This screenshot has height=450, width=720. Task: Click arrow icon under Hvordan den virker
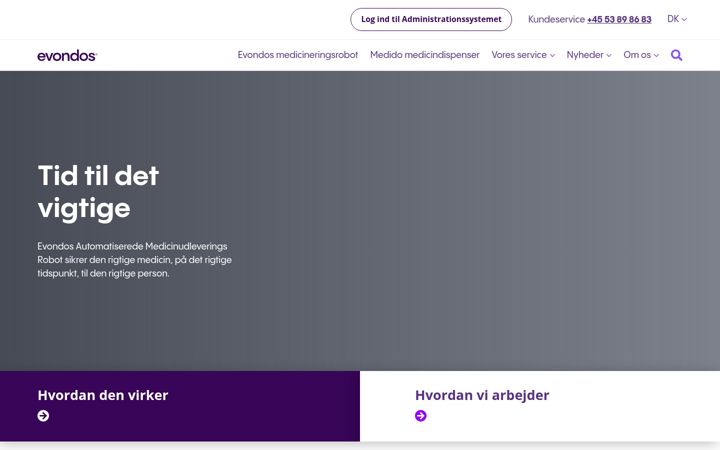coord(43,416)
